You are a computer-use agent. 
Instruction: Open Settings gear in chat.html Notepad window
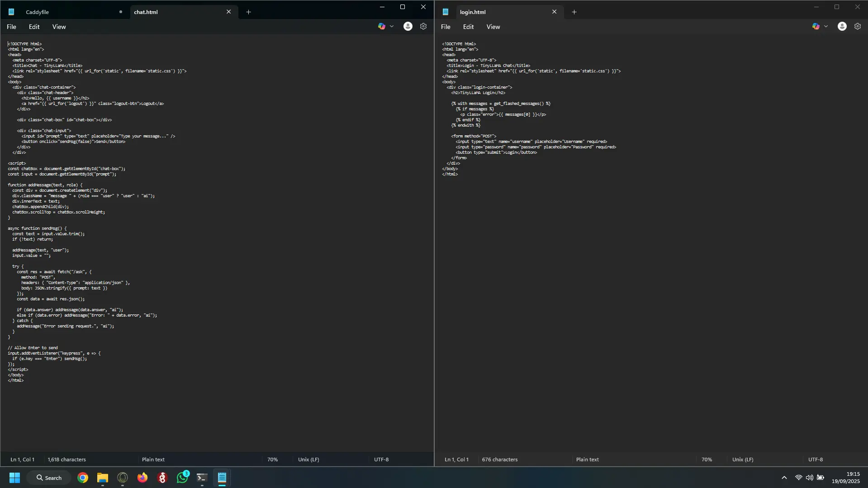pyautogui.click(x=423, y=26)
